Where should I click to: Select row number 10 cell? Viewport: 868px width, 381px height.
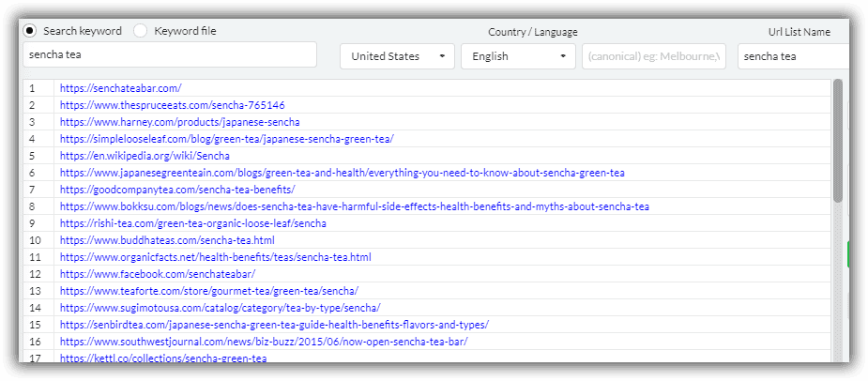(x=38, y=240)
